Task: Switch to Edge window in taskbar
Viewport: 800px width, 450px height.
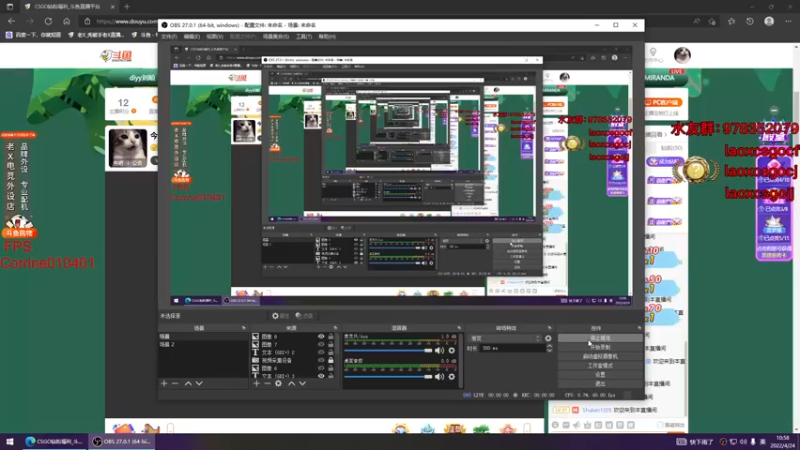Action: (54, 442)
